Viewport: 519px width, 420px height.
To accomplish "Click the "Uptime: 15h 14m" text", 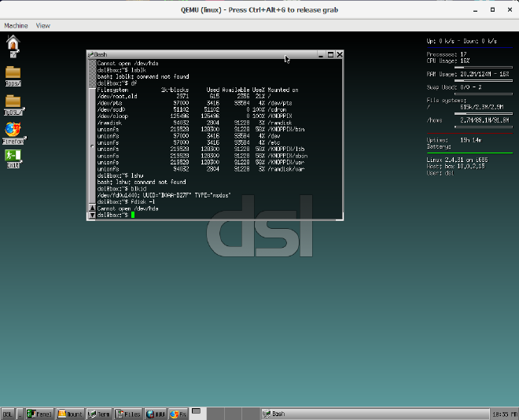I will (455, 140).
